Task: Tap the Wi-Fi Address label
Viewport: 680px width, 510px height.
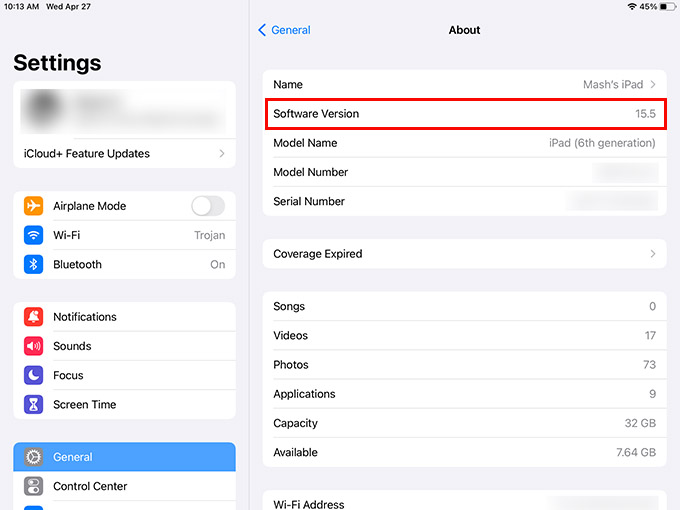Action: (x=309, y=504)
